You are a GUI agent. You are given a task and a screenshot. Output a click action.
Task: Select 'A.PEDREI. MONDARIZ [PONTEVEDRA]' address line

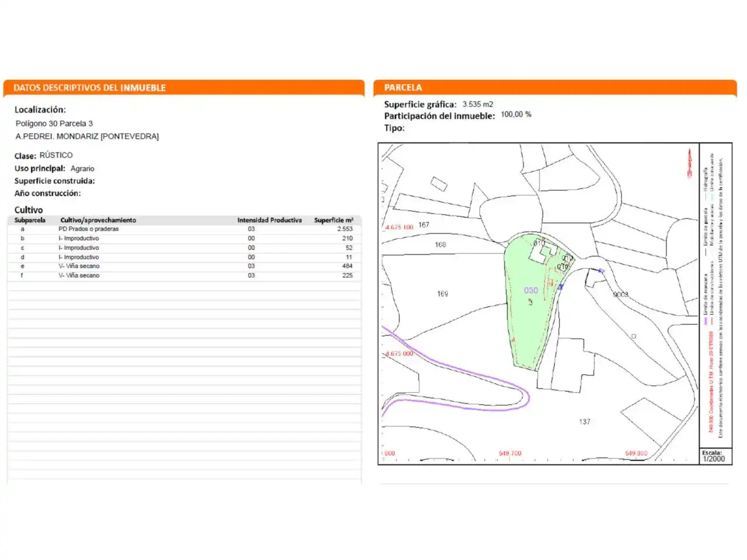(87, 136)
